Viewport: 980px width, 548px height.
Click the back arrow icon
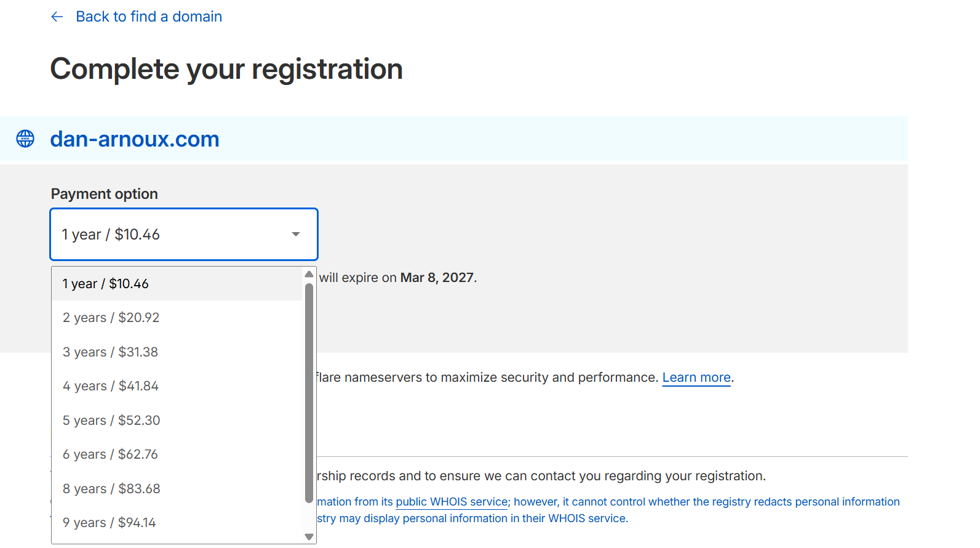coord(57,17)
